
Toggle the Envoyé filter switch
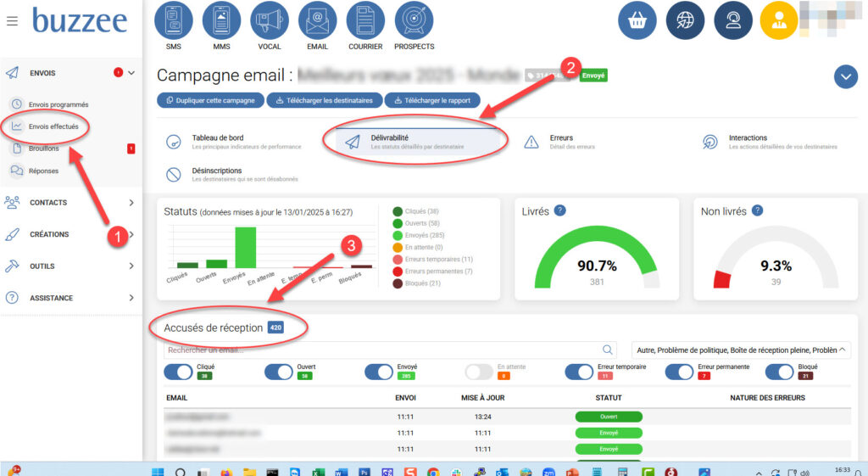pyautogui.click(x=379, y=372)
